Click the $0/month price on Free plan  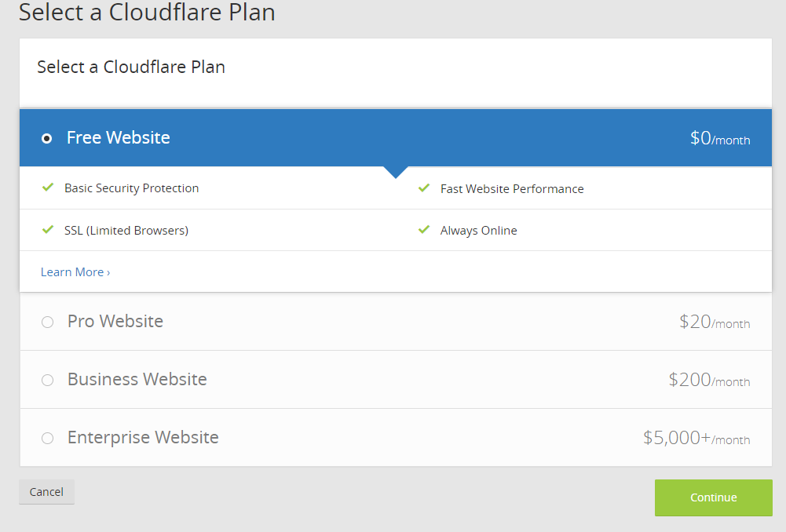click(720, 139)
